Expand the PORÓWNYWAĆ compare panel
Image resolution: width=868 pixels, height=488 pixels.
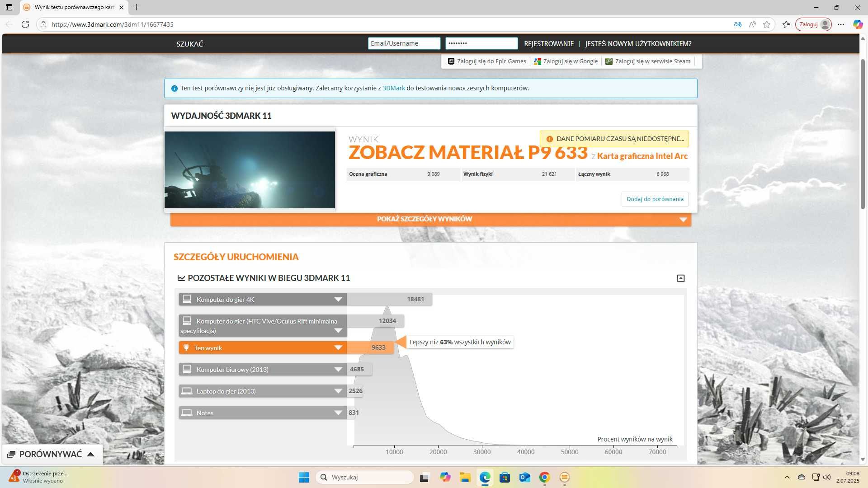click(x=52, y=454)
